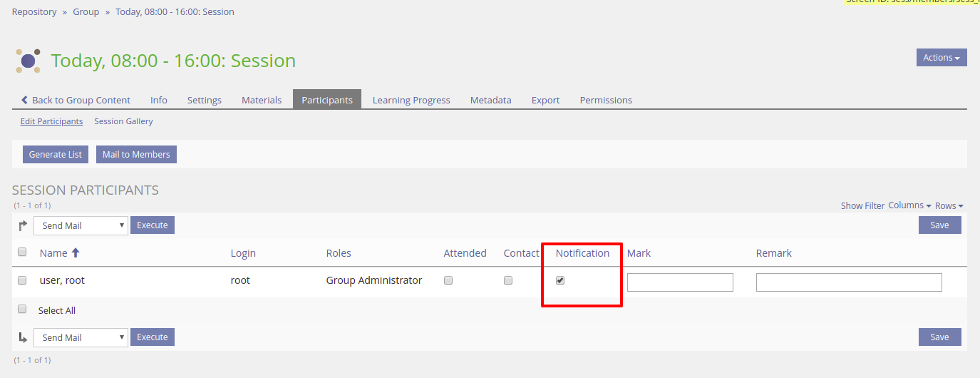Expand the Rows dropdown
This screenshot has height=378, width=980.
[x=949, y=205]
